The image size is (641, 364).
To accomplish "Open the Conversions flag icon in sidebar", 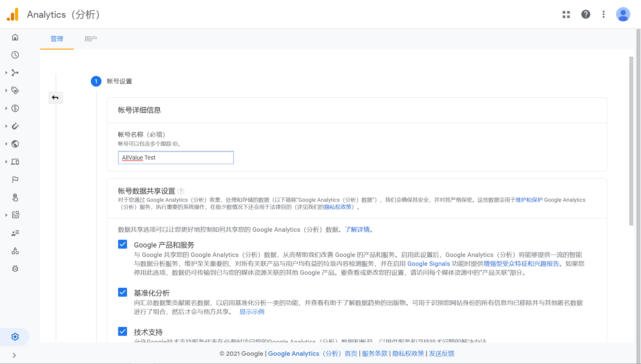I will 15,179.
